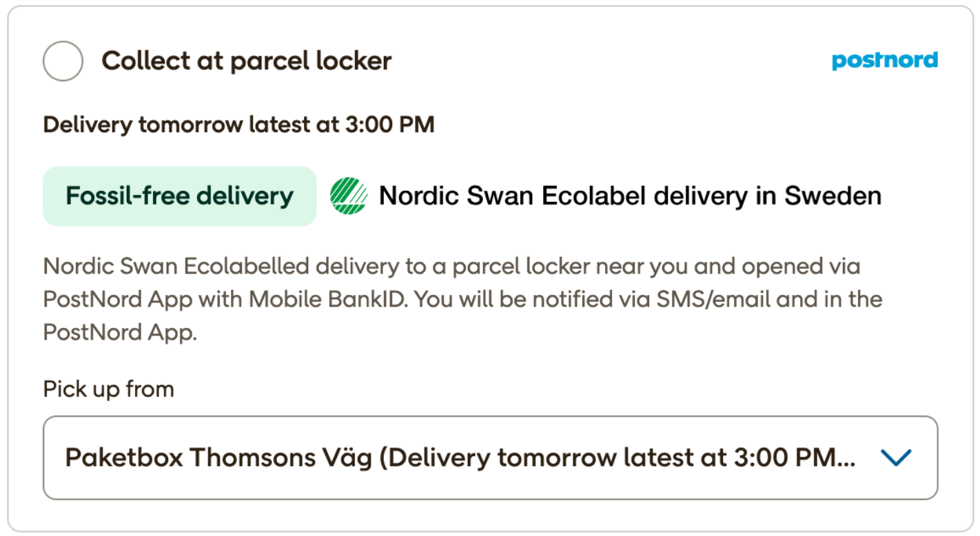
Task: Select the Collect at parcel locker radio button
Action: (x=62, y=61)
